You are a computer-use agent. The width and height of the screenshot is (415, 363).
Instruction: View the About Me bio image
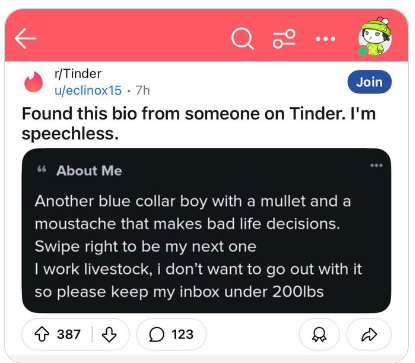click(206, 231)
